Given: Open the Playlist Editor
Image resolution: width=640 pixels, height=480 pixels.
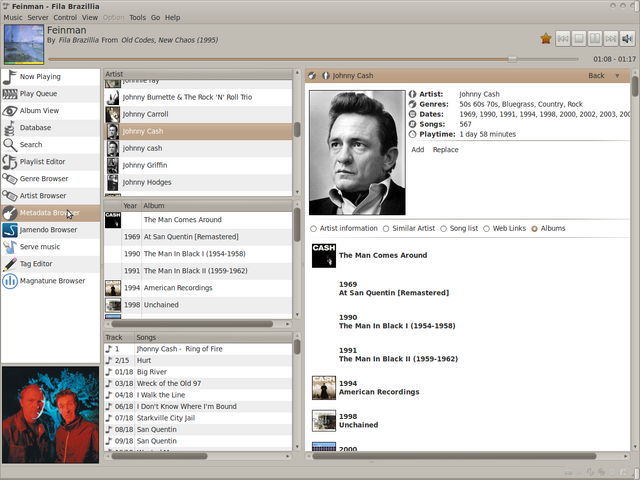Looking at the screenshot, I should [x=50, y=162].
